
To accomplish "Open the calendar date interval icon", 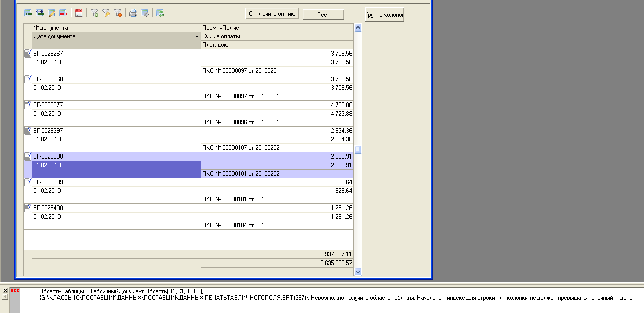I will (x=79, y=13).
